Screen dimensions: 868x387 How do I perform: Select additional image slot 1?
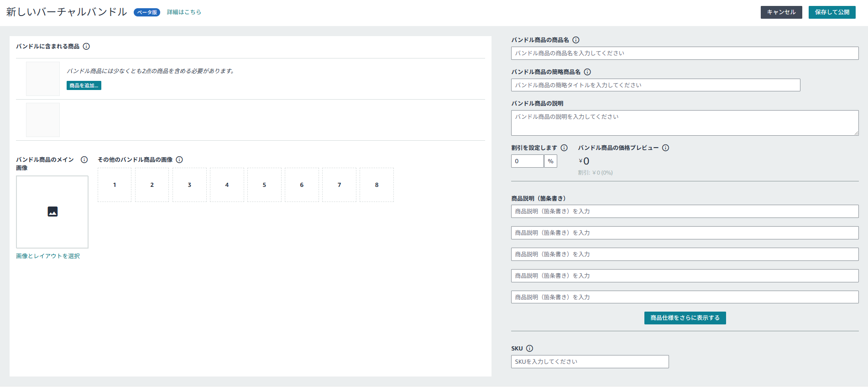coord(115,185)
